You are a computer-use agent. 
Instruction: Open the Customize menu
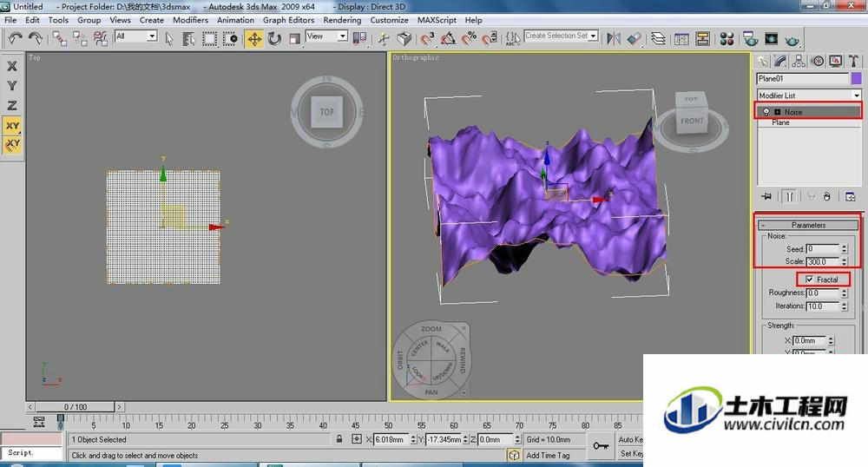389,20
